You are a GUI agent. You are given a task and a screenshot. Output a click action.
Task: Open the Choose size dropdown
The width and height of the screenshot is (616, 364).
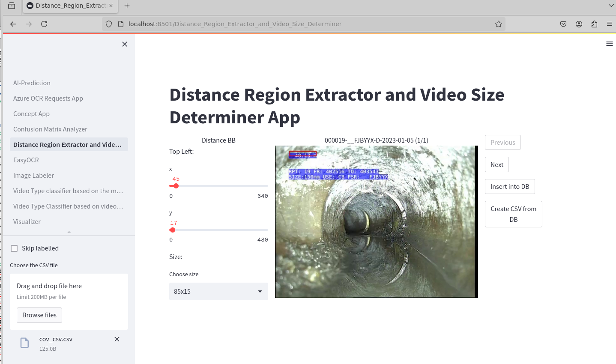(x=218, y=291)
